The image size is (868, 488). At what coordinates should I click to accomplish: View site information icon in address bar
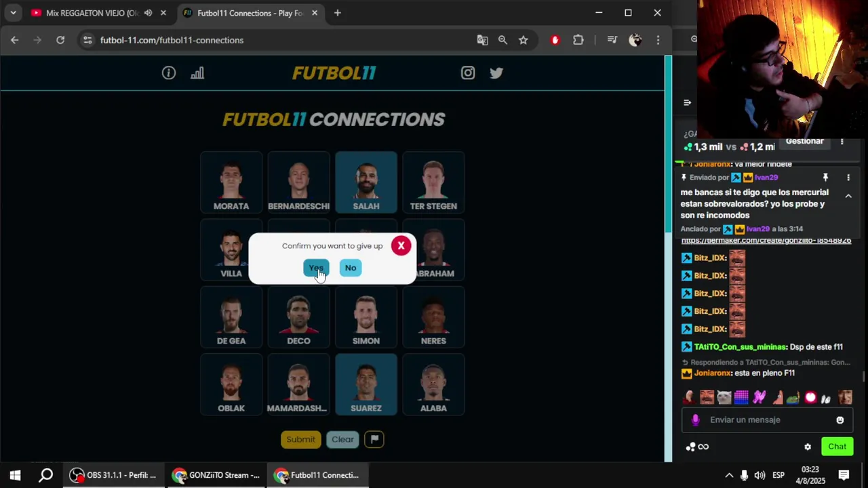click(x=87, y=40)
